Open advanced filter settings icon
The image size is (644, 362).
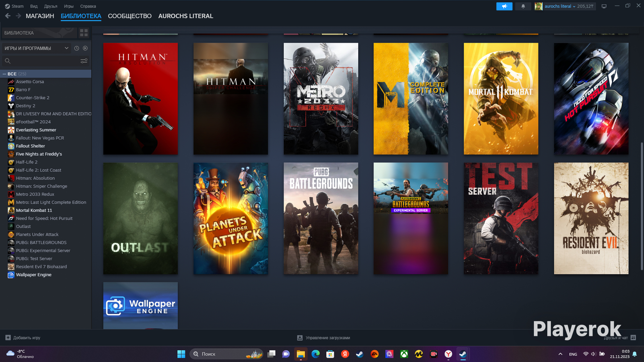click(x=84, y=61)
